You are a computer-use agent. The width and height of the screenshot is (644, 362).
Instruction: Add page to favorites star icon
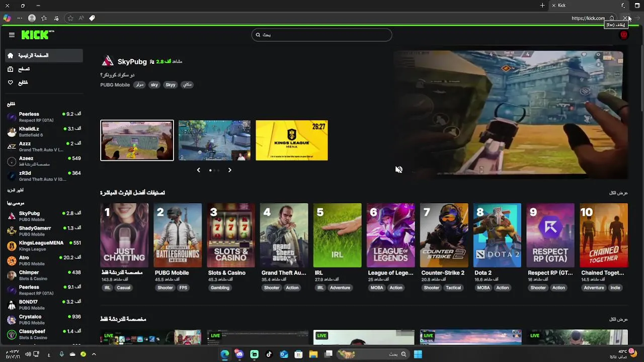pos(70,18)
